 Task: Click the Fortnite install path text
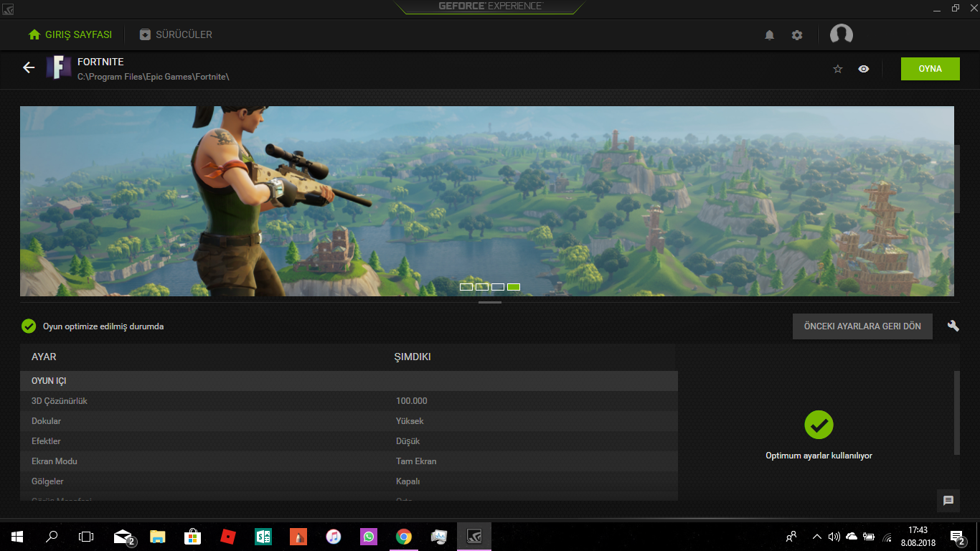coord(154,76)
